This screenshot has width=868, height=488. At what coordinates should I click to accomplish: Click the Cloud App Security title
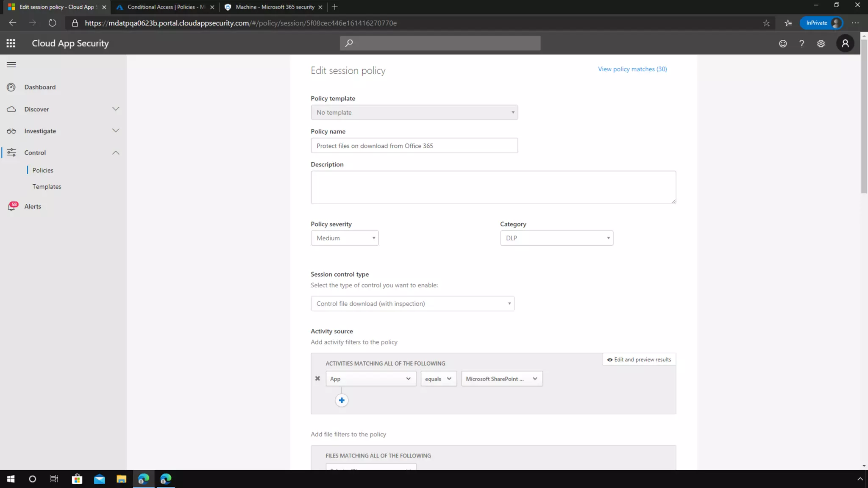coord(70,43)
